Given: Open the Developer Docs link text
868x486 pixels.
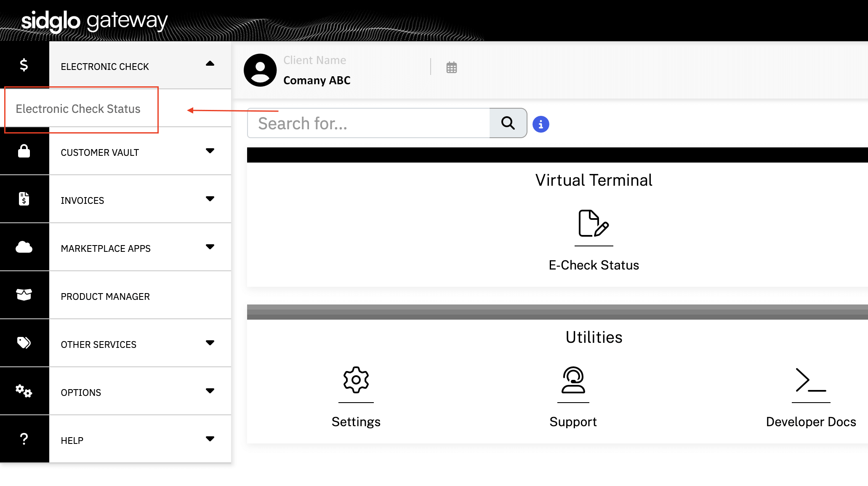Looking at the screenshot, I should point(811,422).
